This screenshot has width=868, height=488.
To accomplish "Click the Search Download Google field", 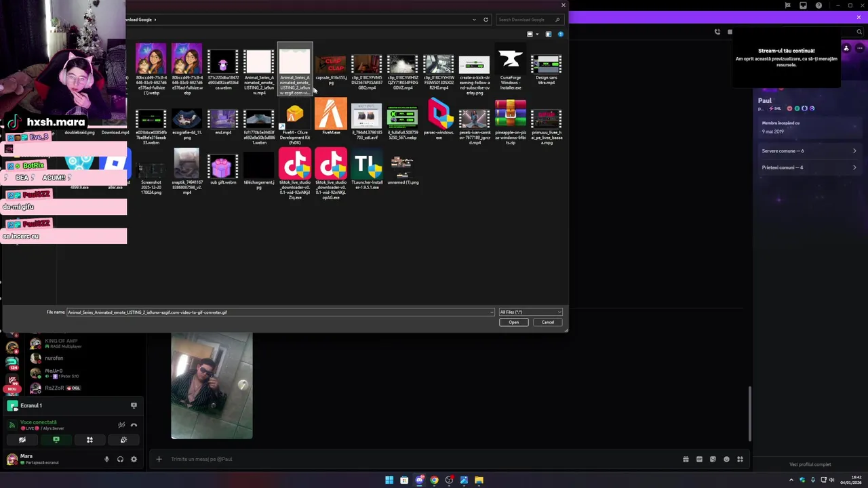I will coord(530,20).
